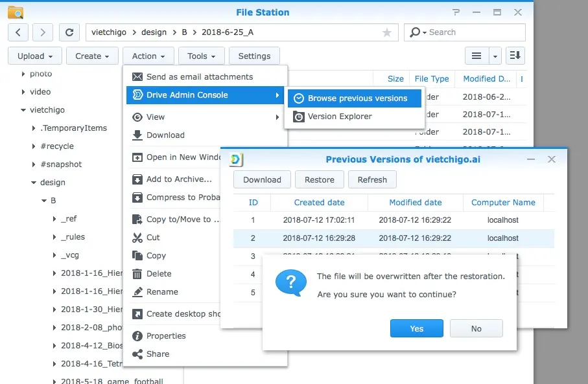Click the Version Explorer icon
Viewport: 588px width, 384px height.
[298, 117]
